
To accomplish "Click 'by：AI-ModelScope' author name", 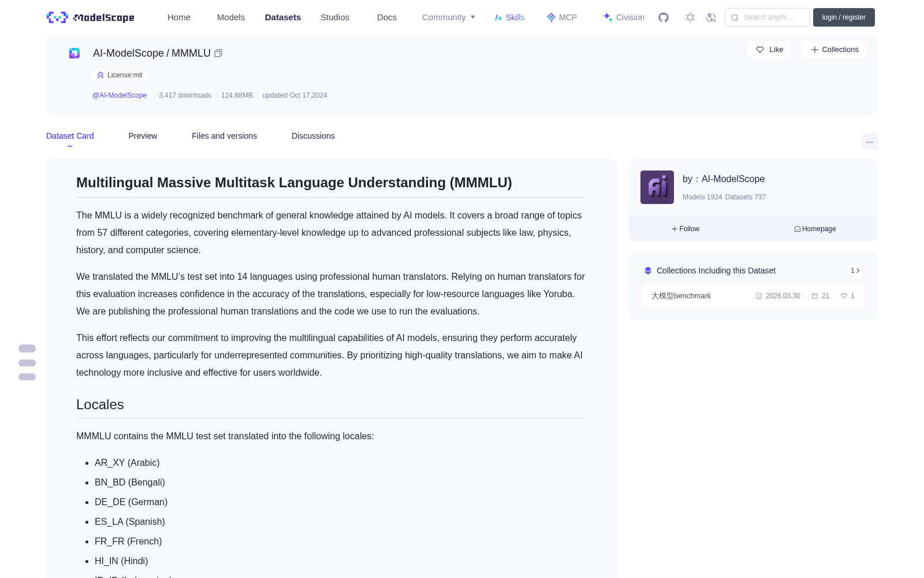I will 724,179.
